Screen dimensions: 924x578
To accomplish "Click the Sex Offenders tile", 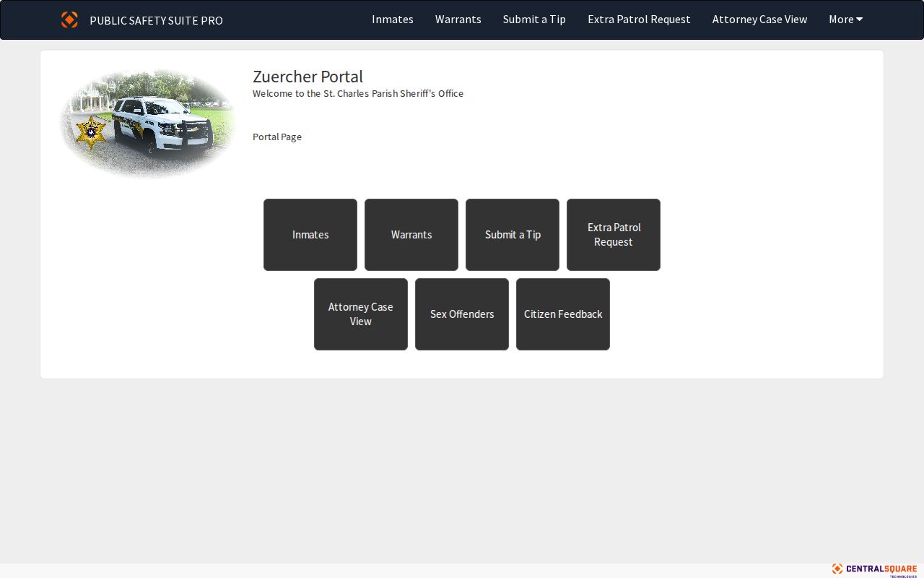I will pyautogui.click(x=462, y=314).
